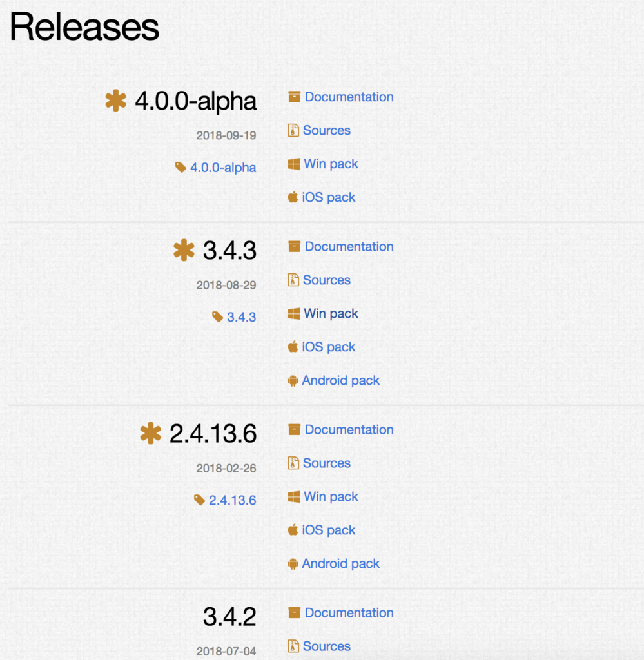Viewport: 644px width, 660px height.
Task: Click the Windows logo icon for 4.0.0-alpha
Action: coord(294,164)
